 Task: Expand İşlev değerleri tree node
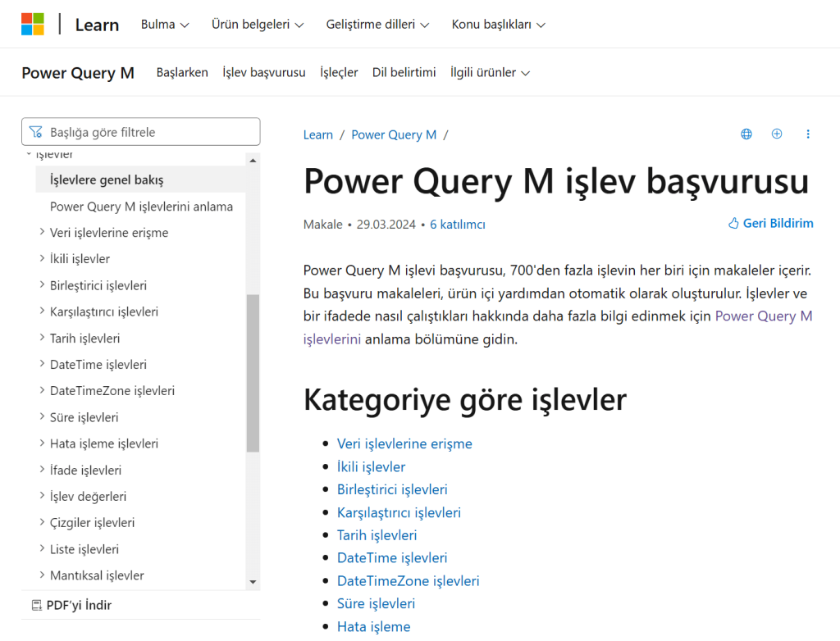42,496
